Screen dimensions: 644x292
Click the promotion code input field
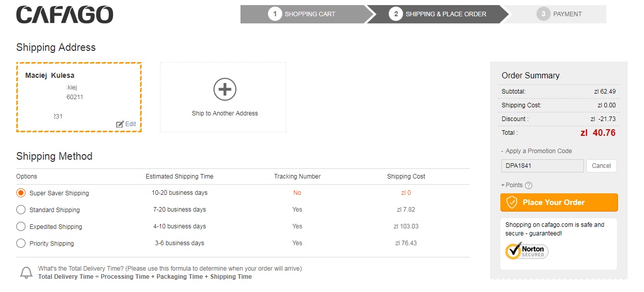coord(542,166)
